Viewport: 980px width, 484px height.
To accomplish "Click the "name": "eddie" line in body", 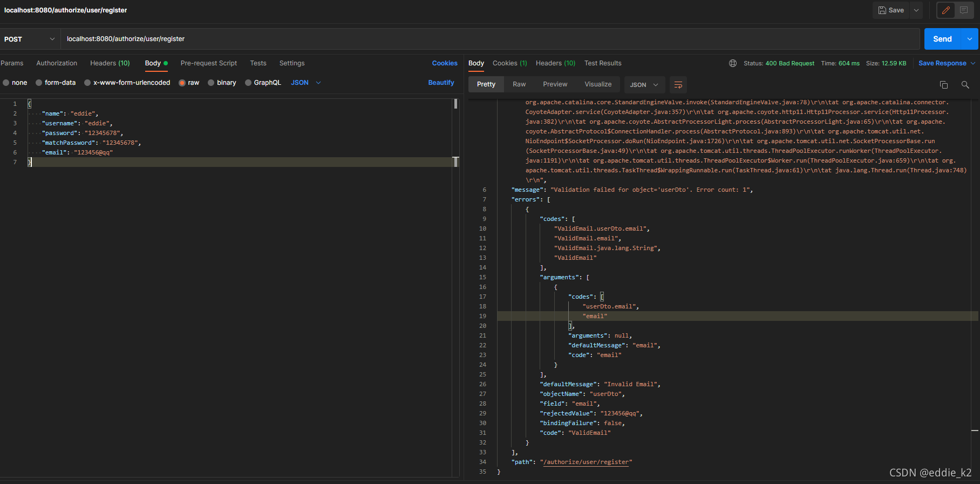I will (x=70, y=113).
